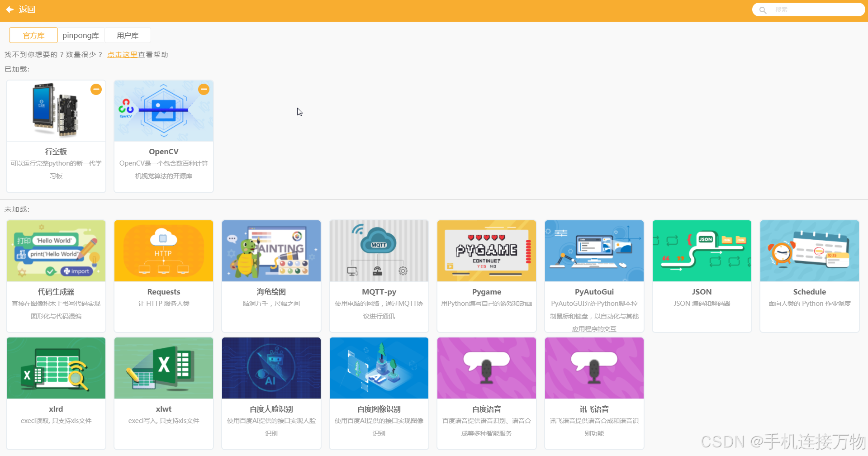
Task: Remove the 行空板 loaded library
Action: [x=96, y=89]
